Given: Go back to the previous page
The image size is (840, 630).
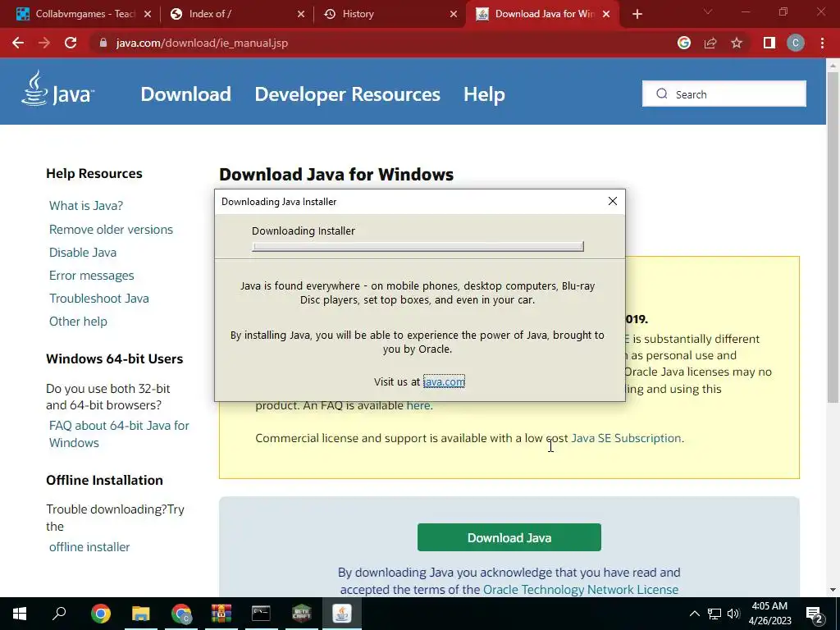Looking at the screenshot, I should click(x=18, y=43).
